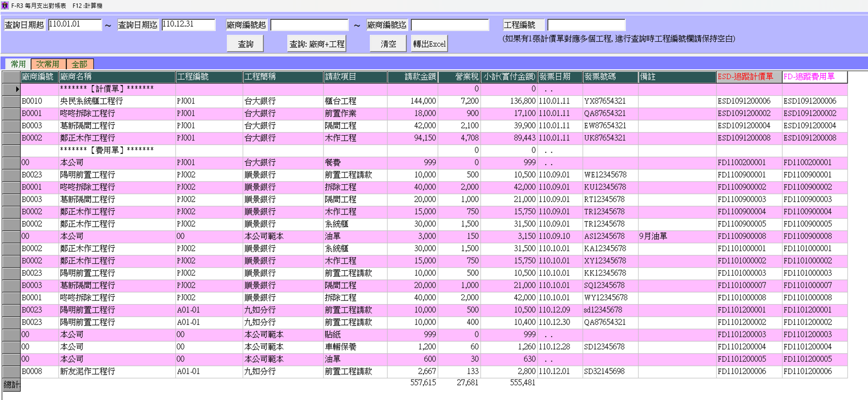The width and height of the screenshot is (868, 400).
Task: Click the 營業稅 column header
Action: (x=459, y=77)
